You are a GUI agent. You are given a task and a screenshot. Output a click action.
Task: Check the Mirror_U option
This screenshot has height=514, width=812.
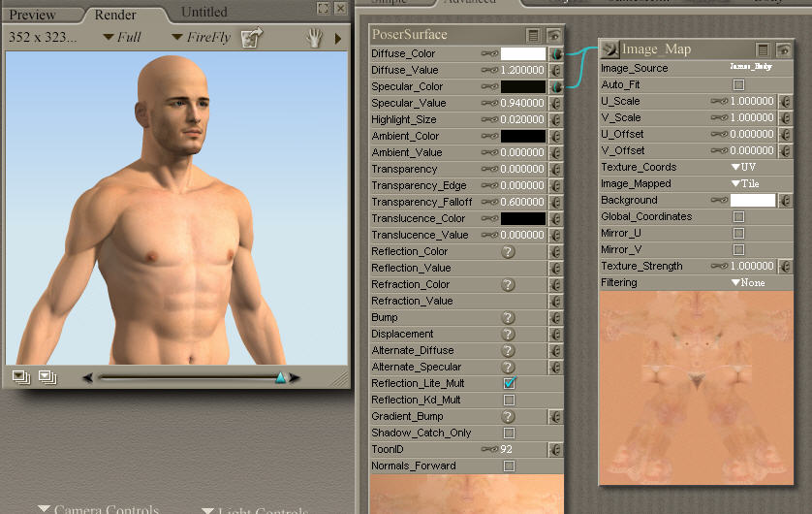(738, 234)
